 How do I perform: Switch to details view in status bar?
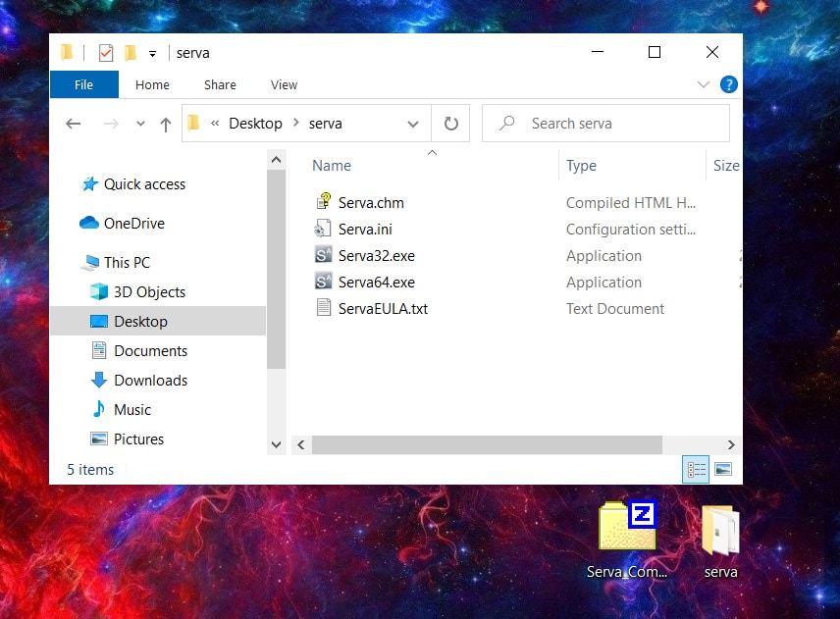click(x=696, y=470)
